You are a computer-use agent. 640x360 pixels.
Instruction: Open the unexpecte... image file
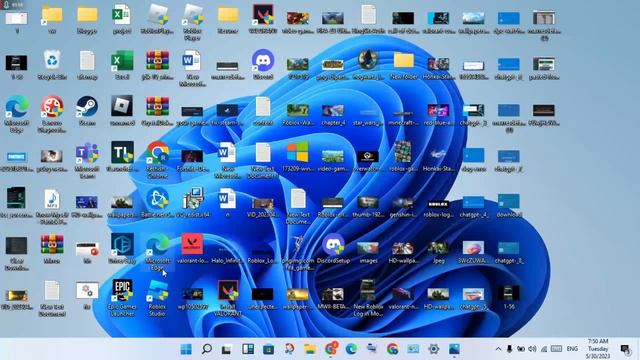[263, 298]
